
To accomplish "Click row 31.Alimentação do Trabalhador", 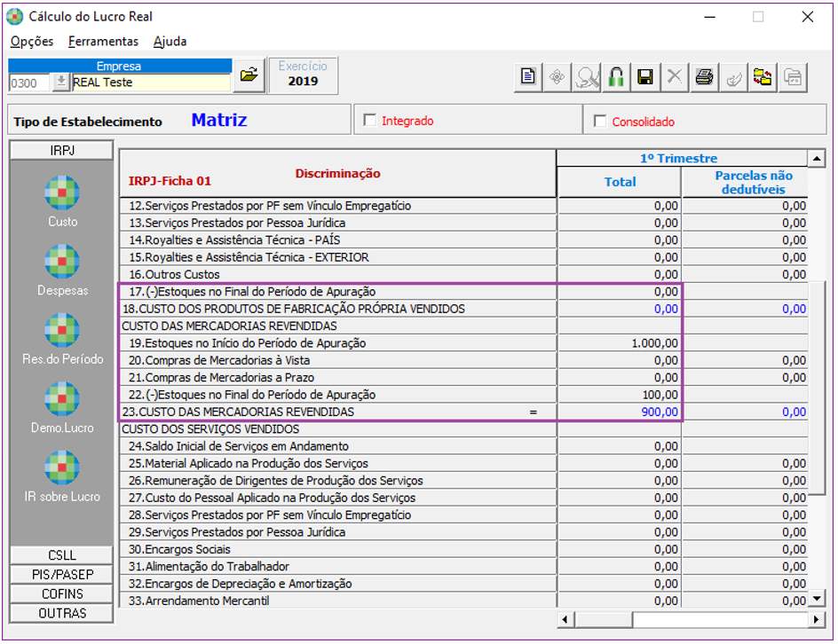I will (x=337, y=566).
